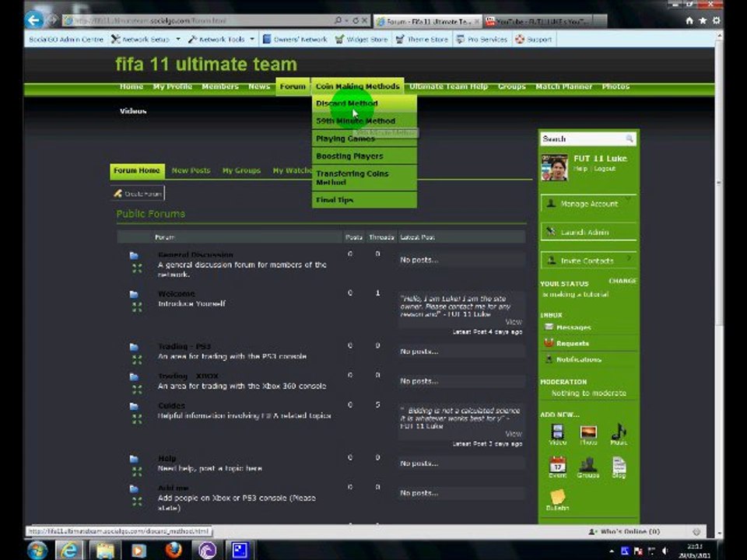Open My Groups forum tab
Image resolution: width=747 pixels, height=560 pixels.
241,170
